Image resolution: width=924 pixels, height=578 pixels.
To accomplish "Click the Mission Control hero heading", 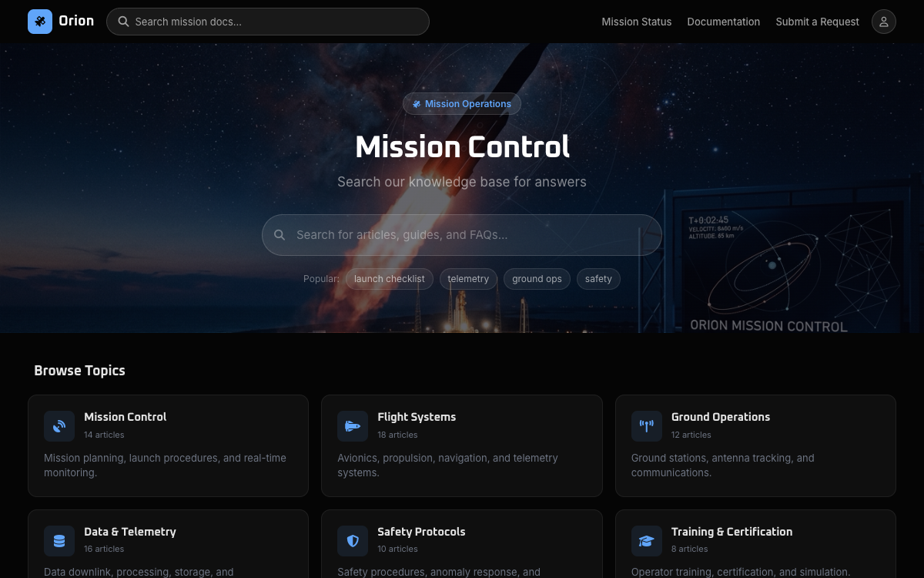I will click(462, 146).
